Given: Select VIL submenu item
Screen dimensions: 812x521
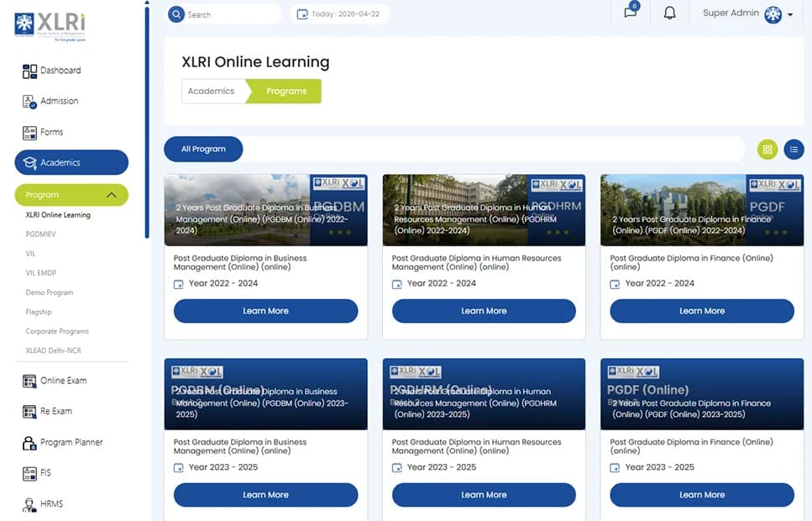Looking at the screenshot, I should pyautogui.click(x=30, y=254).
